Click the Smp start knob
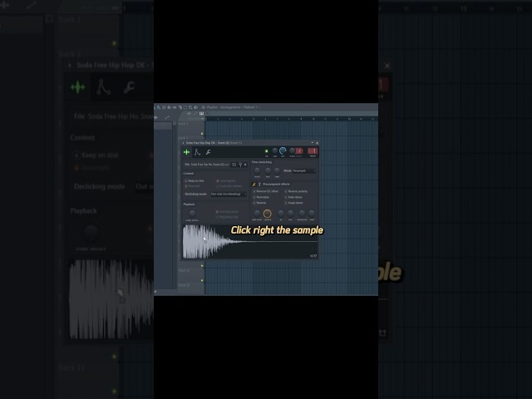 [x=257, y=214]
